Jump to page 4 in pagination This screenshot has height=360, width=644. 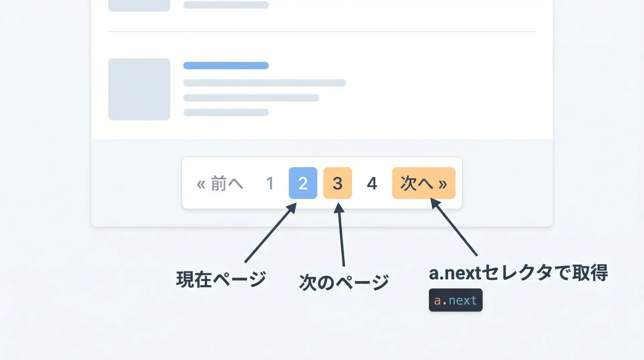tap(372, 183)
